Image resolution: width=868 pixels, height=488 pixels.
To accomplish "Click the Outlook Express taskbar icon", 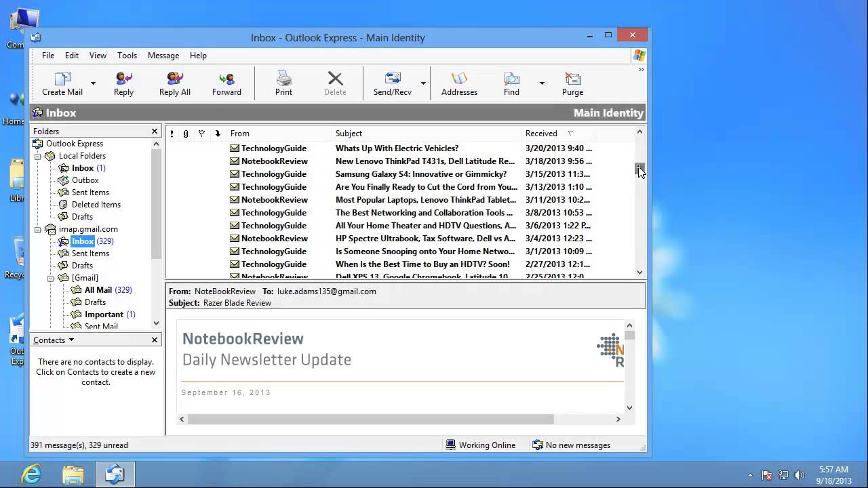I will [115, 474].
